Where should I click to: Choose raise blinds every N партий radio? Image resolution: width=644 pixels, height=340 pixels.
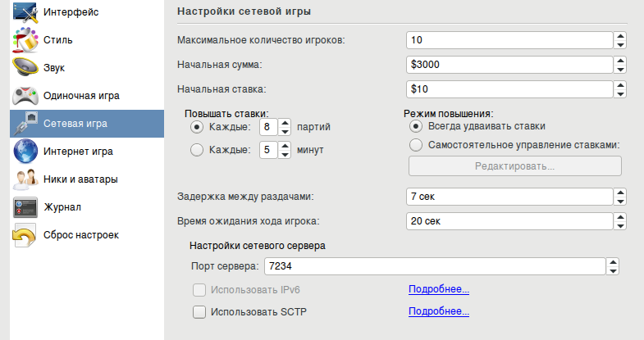(197, 127)
